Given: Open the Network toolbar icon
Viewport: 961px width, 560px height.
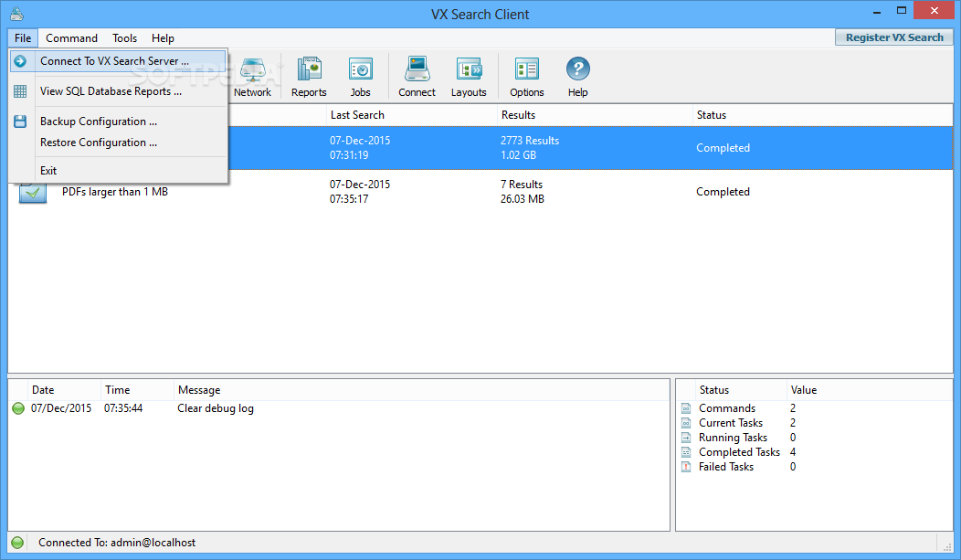Looking at the screenshot, I should [252, 78].
